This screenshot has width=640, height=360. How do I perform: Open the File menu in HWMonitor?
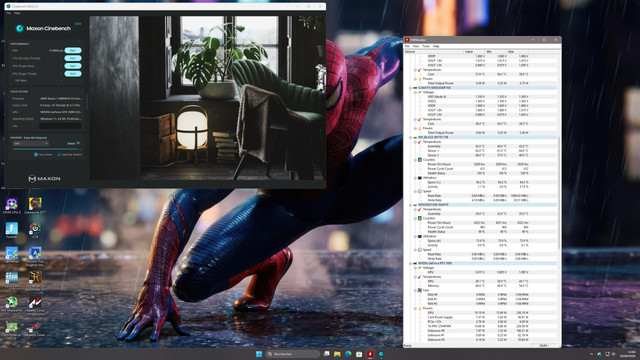[407, 46]
